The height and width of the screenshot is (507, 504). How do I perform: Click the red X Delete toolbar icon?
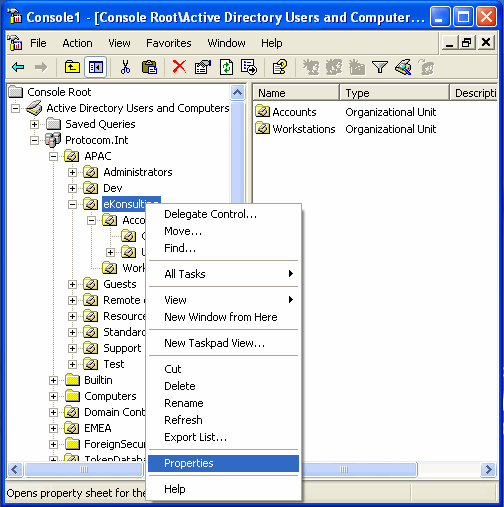(179, 67)
